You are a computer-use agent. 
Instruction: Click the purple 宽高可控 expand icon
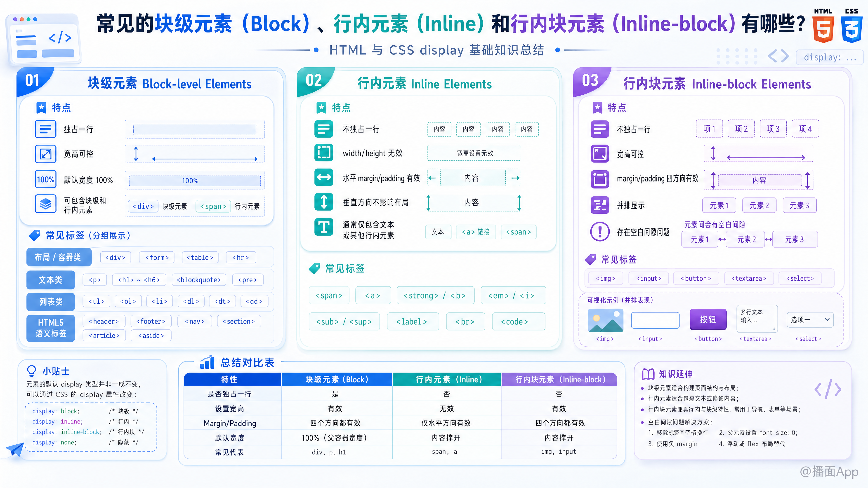click(x=600, y=154)
